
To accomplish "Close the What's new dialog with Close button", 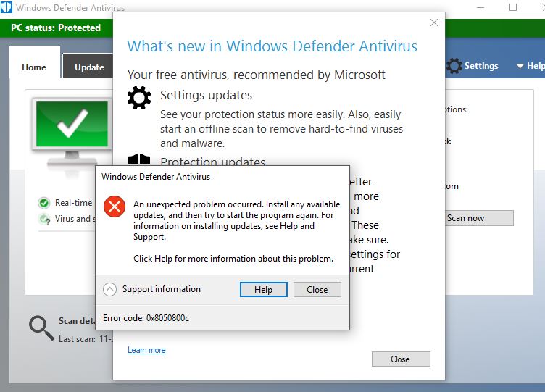I will tap(401, 359).
